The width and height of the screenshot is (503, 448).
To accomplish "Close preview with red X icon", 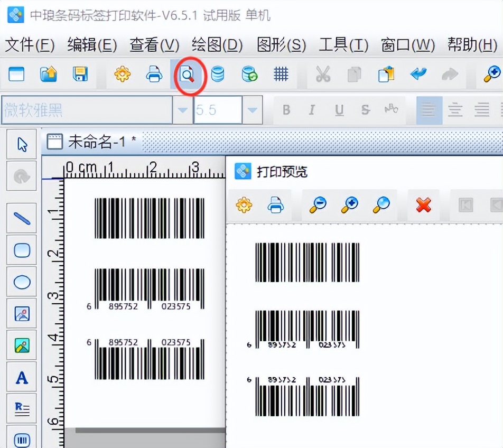I will (423, 205).
